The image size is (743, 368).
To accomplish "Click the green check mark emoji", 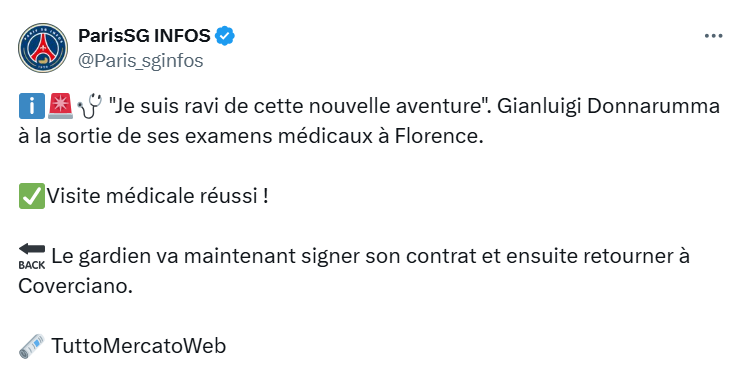I will 31,196.
